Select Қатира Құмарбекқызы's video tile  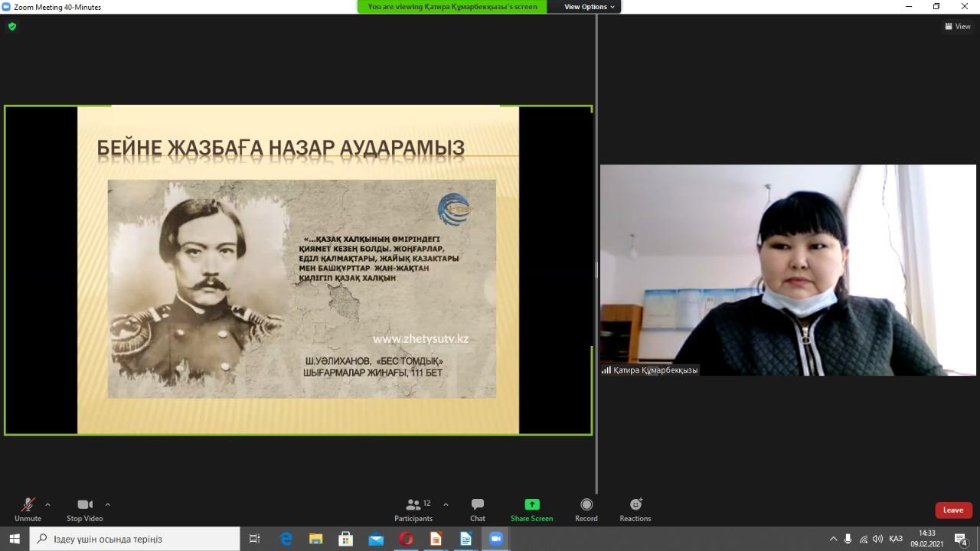pos(788,270)
